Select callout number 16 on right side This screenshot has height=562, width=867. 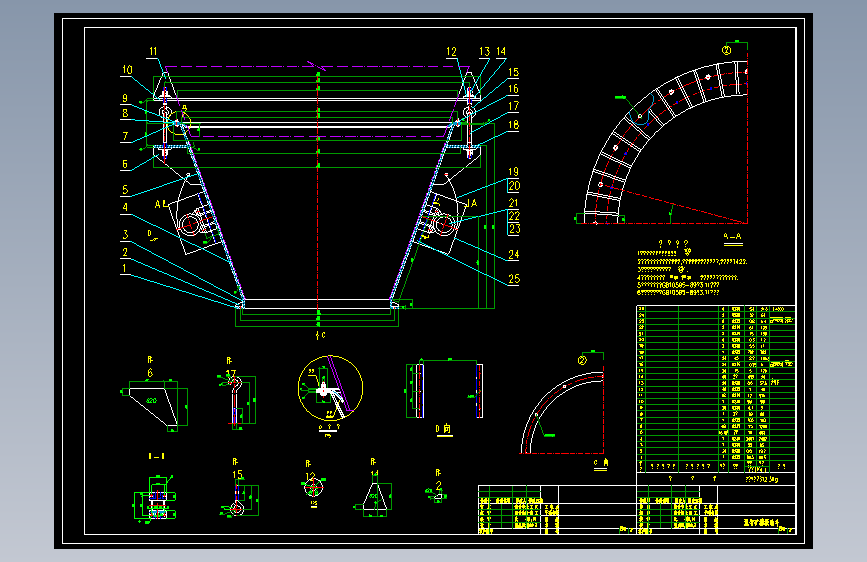pyautogui.click(x=513, y=89)
